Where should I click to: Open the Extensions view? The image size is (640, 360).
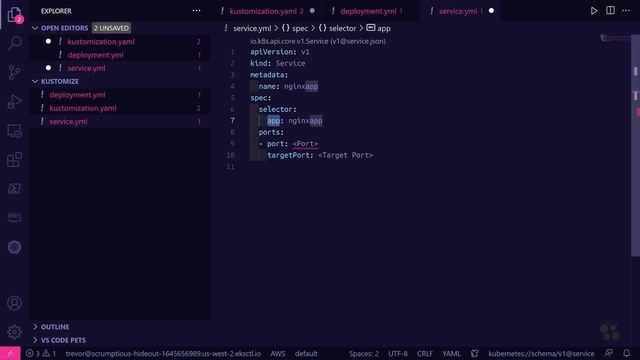[x=14, y=160]
